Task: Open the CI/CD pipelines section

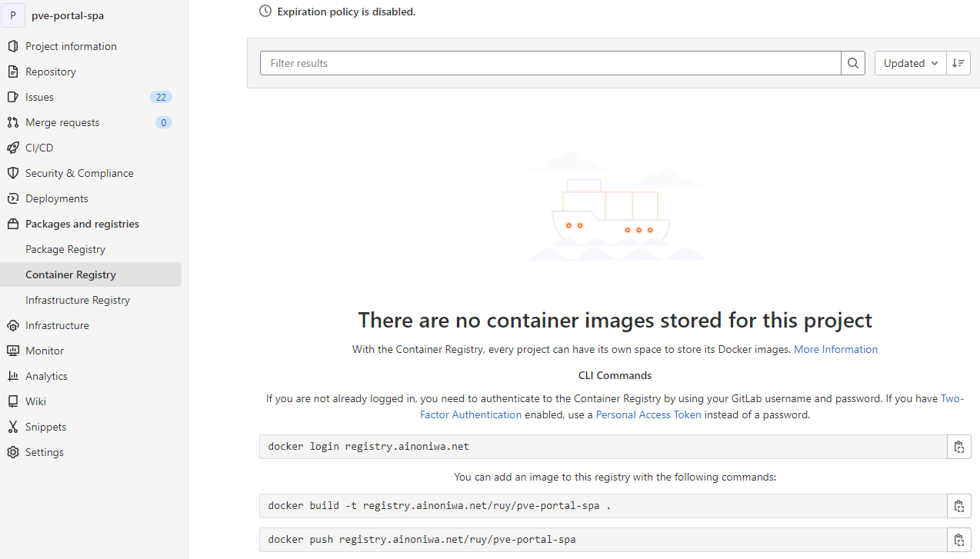Action: tap(37, 147)
